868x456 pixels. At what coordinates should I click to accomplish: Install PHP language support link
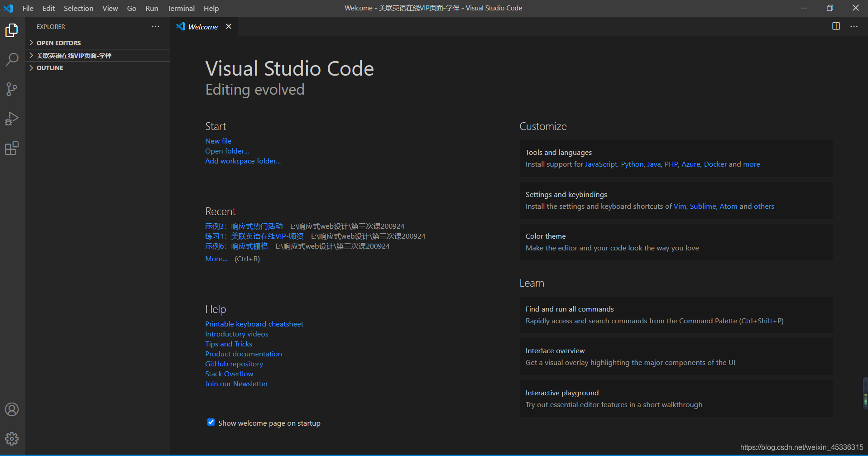[x=671, y=164]
